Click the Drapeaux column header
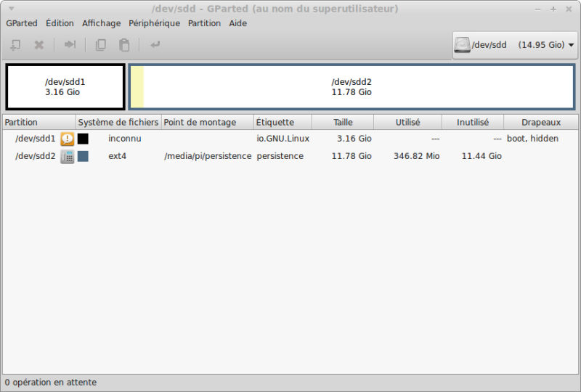 (x=540, y=122)
